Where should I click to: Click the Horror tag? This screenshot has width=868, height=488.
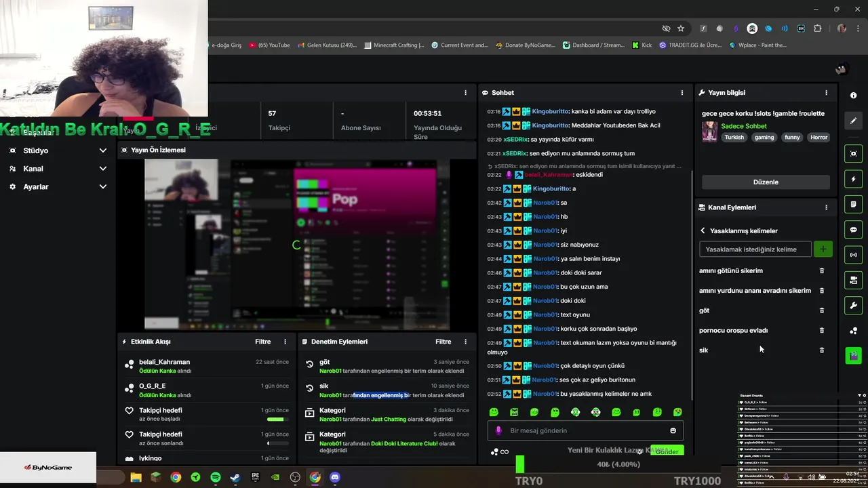click(819, 137)
